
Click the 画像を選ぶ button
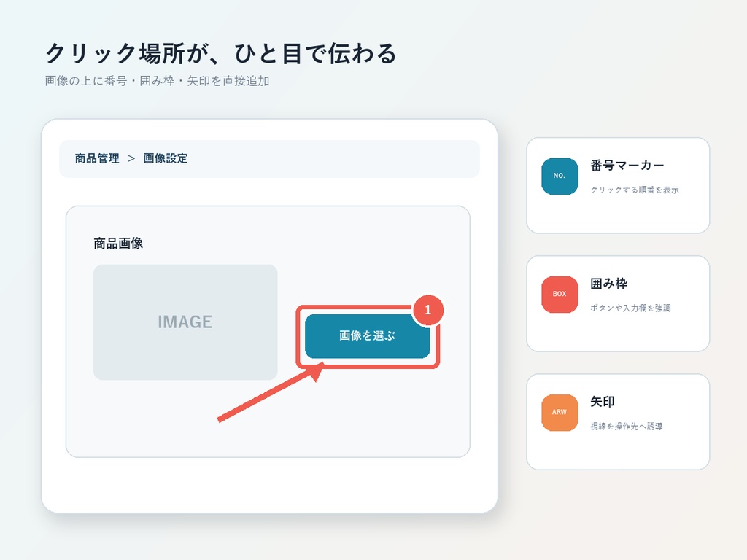pyautogui.click(x=368, y=336)
